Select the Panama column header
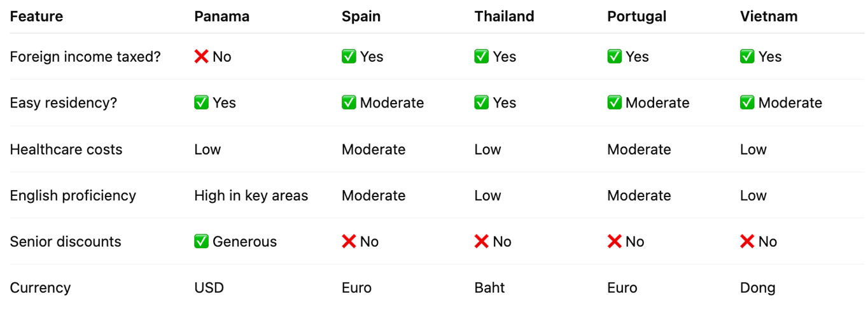The height and width of the screenshot is (318, 868). (x=221, y=17)
